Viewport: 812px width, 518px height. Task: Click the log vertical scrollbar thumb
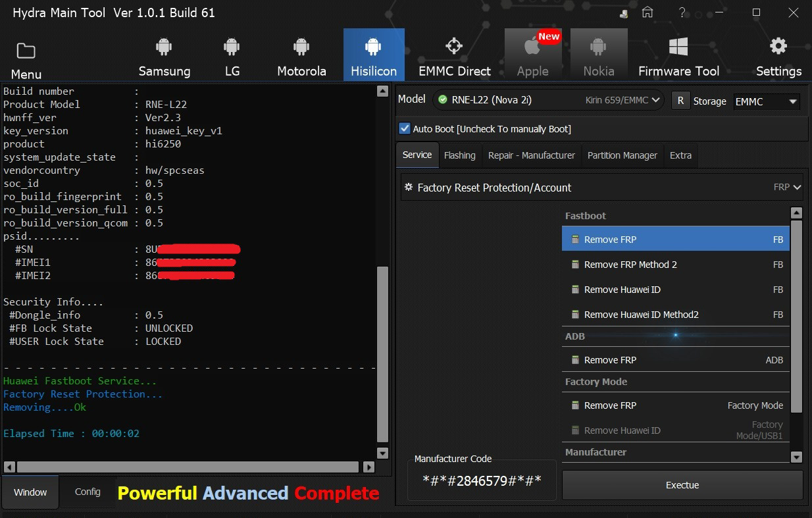click(383, 354)
